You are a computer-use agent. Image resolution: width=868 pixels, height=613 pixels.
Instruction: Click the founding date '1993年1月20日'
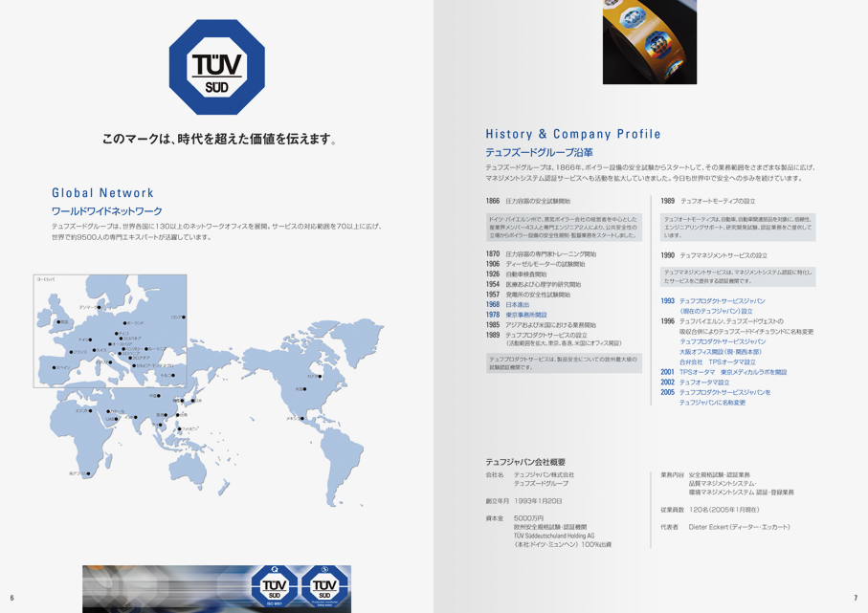tap(538, 501)
